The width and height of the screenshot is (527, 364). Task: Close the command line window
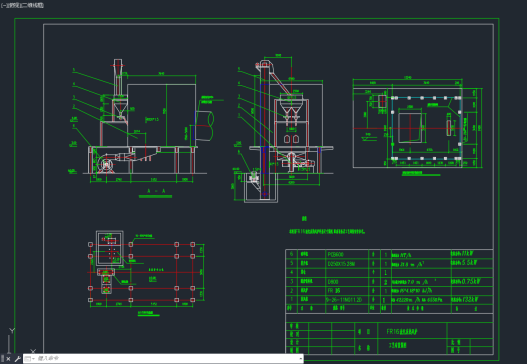point(8,359)
